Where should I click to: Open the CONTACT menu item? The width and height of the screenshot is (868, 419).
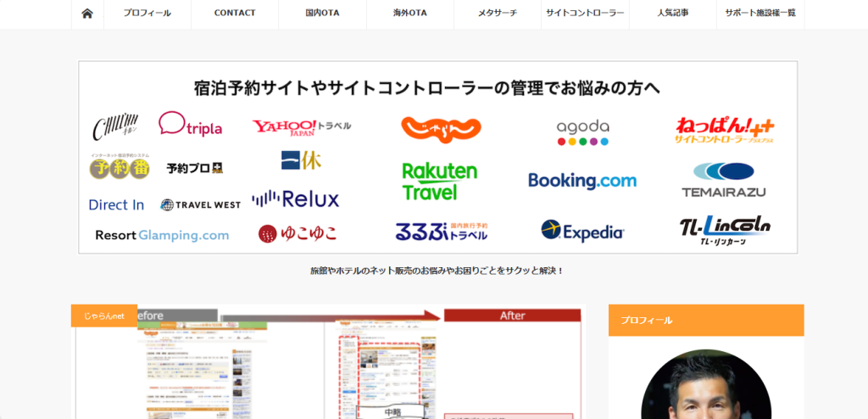point(235,14)
